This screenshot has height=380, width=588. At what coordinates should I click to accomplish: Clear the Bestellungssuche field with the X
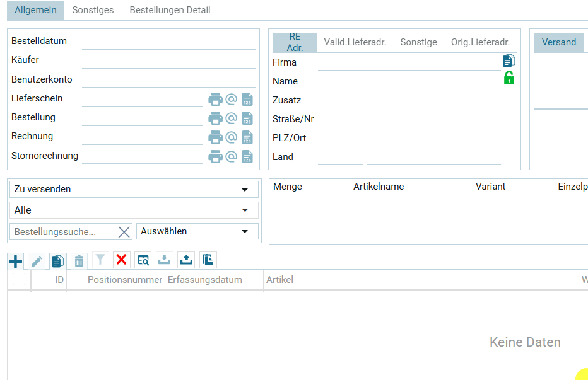click(x=124, y=232)
